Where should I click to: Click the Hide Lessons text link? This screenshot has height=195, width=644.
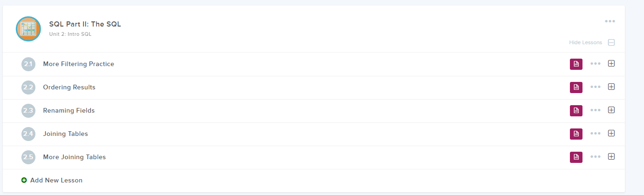(x=585, y=42)
